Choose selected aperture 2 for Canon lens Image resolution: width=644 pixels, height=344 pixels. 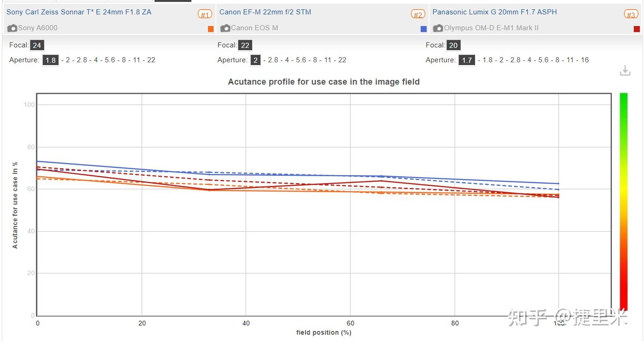click(255, 60)
